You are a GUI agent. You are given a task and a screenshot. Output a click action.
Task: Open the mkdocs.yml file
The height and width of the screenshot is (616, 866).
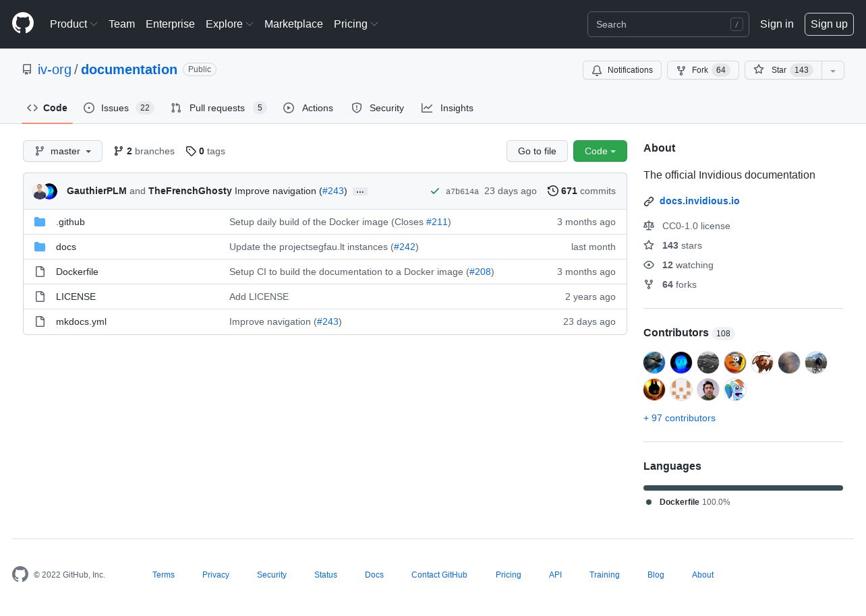tap(81, 321)
